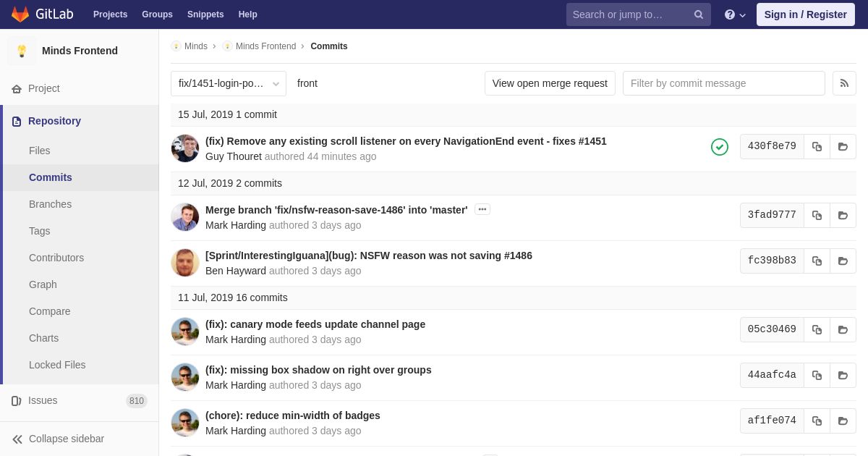Image resolution: width=868 pixels, height=456 pixels.
Task: Click the Repository document icon in sidebar
Action: pos(17,121)
